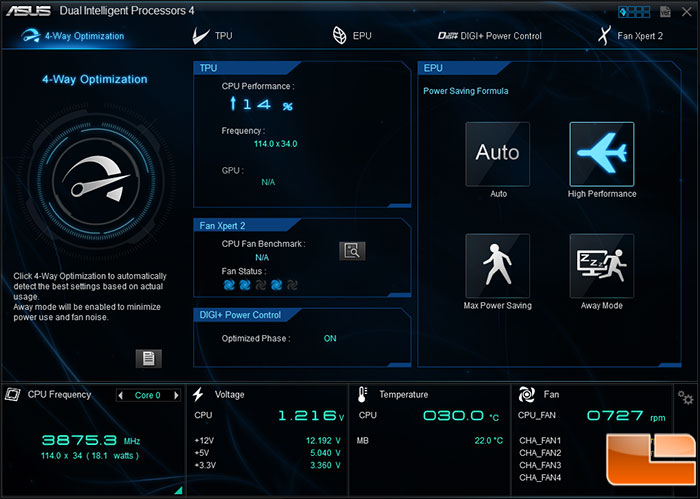Activate Away Mode button
Image resolution: width=700 pixels, height=499 pixels.
[x=601, y=265]
